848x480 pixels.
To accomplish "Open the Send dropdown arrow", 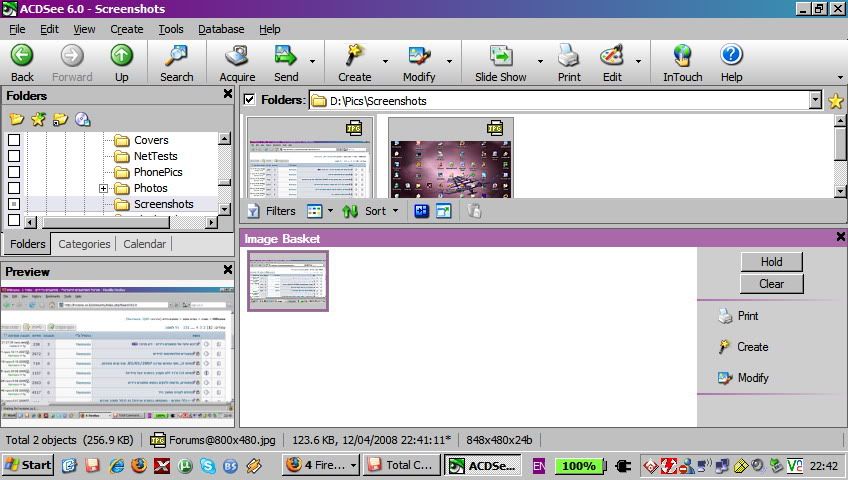I will (x=312, y=61).
